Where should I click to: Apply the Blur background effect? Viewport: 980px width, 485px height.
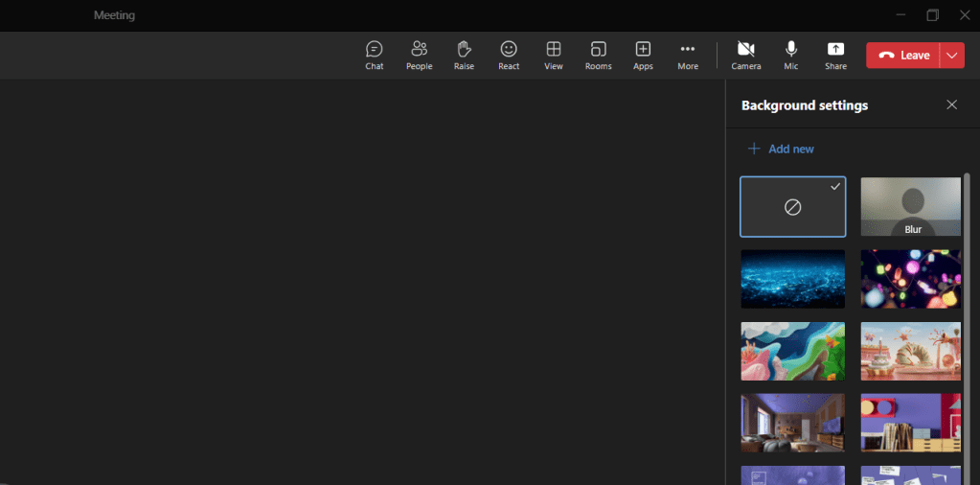[x=910, y=207]
